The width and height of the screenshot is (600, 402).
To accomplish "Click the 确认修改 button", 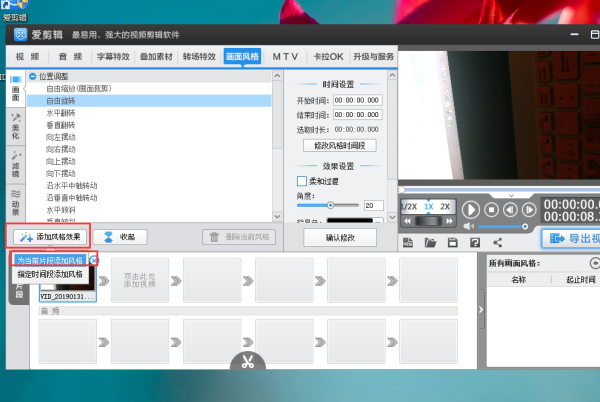I will [x=339, y=237].
